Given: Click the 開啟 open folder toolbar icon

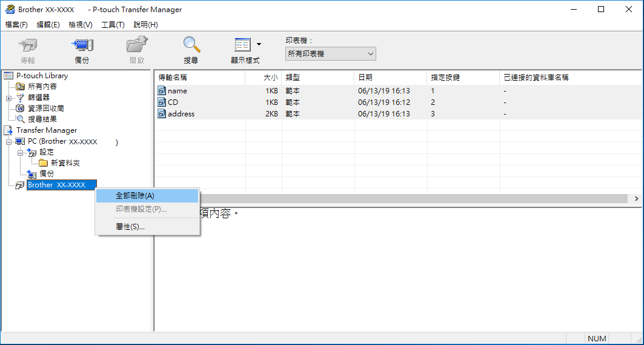Looking at the screenshot, I should (137, 45).
